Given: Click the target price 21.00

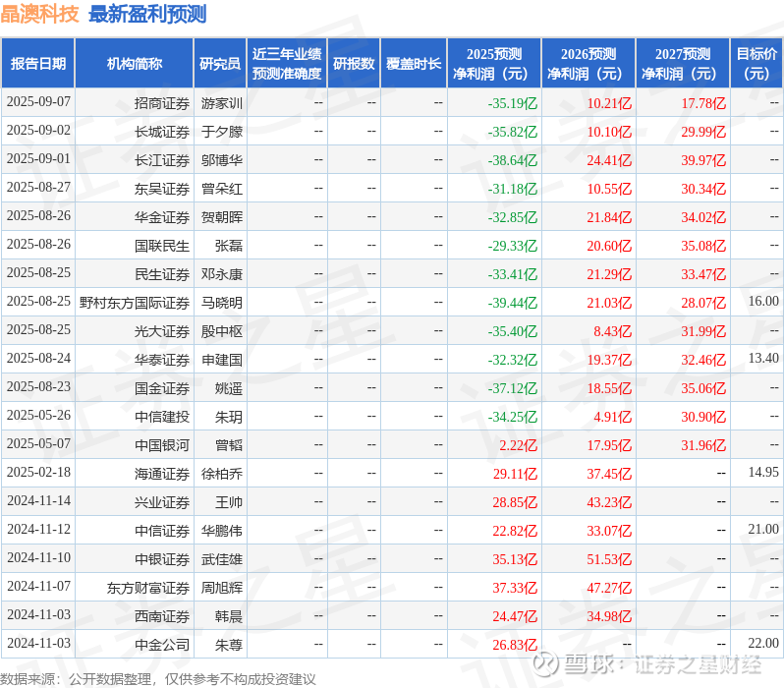Looking at the screenshot, I should click(763, 530).
